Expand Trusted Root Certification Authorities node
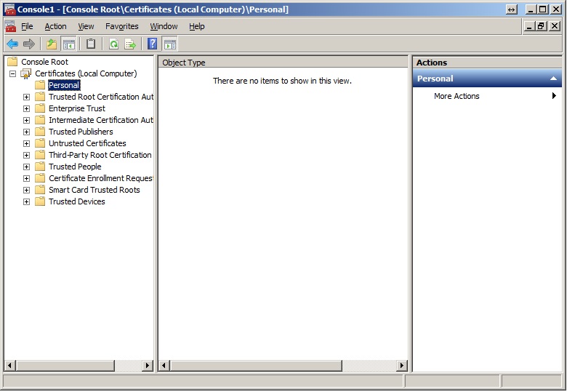The height and width of the screenshot is (392, 567). (26, 97)
